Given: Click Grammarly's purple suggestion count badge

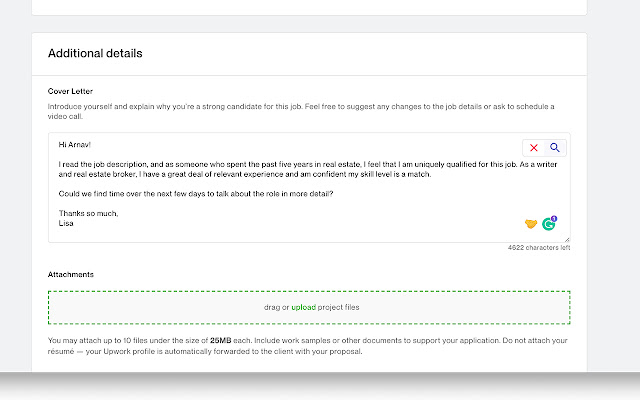Looking at the screenshot, I should [x=554, y=218].
